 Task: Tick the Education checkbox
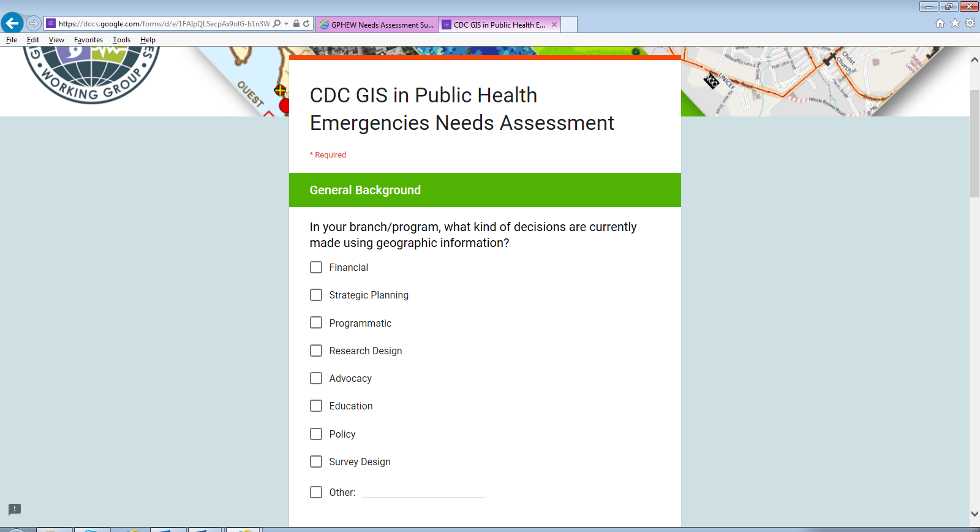316,406
